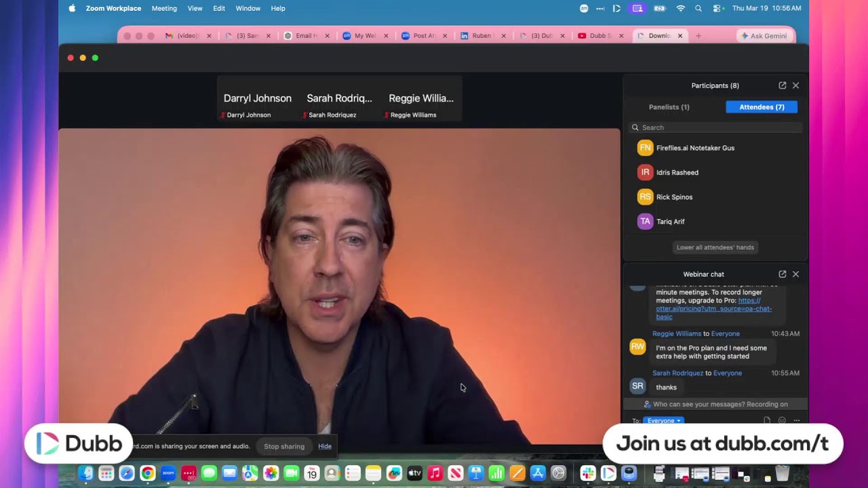This screenshot has width=868, height=488.
Task: Click Who can see your messages notice
Action: point(715,404)
